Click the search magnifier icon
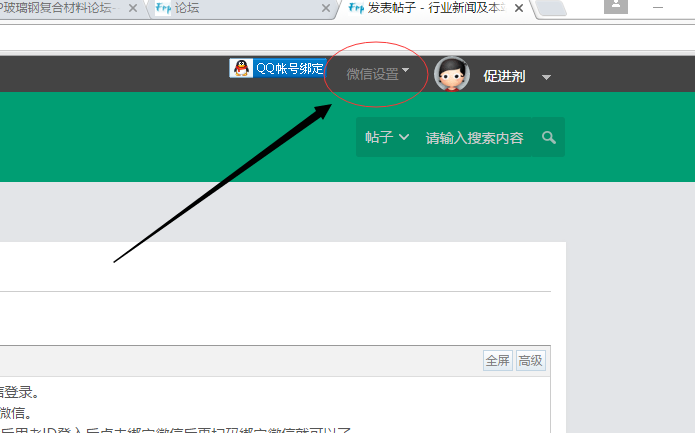Screen dimensions: 695x433 548,138
